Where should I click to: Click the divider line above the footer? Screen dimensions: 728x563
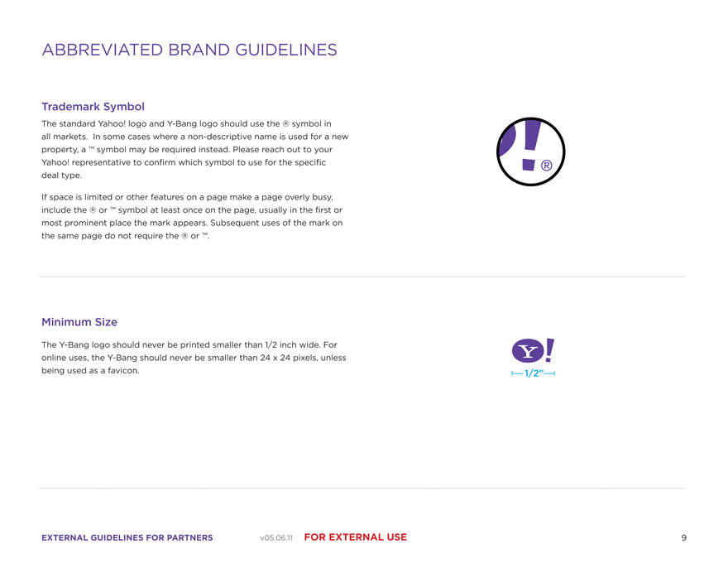click(362, 488)
